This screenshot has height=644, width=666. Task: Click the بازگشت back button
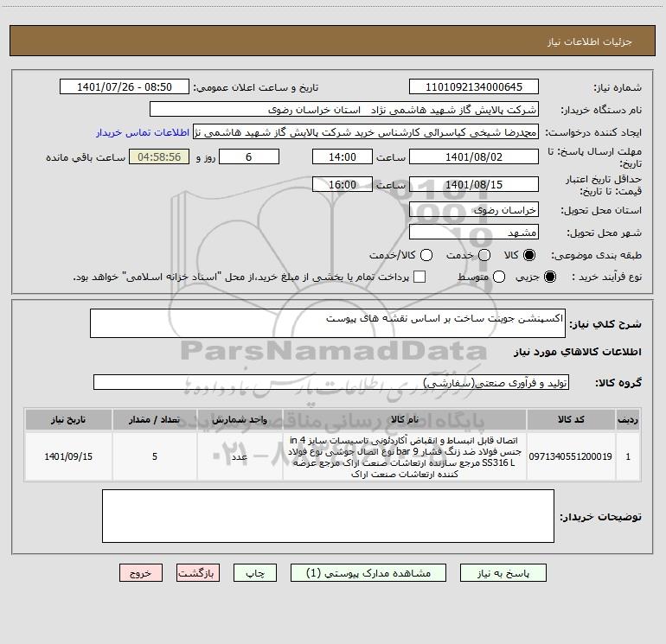pos(198,573)
